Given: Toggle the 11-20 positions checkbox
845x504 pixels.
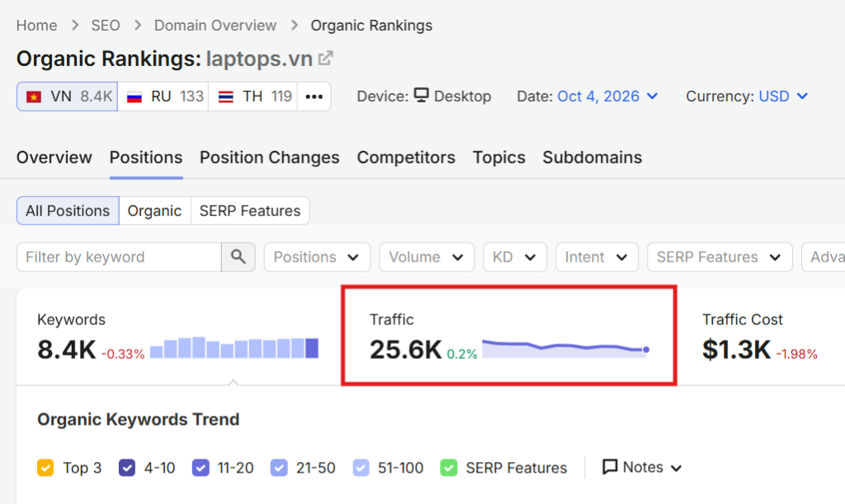Looking at the screenshot, I should [201, 468].
